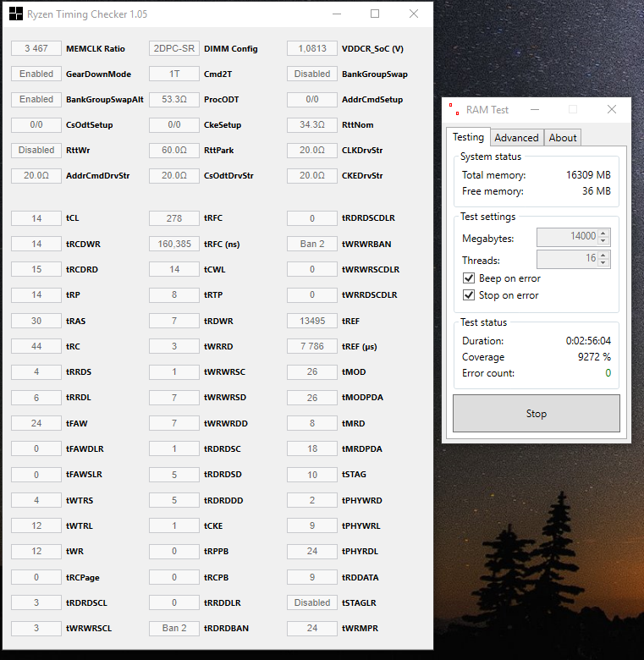Click the VDDCR_SoC value 1,0813

pyautogui.click(x=312, y=48)
